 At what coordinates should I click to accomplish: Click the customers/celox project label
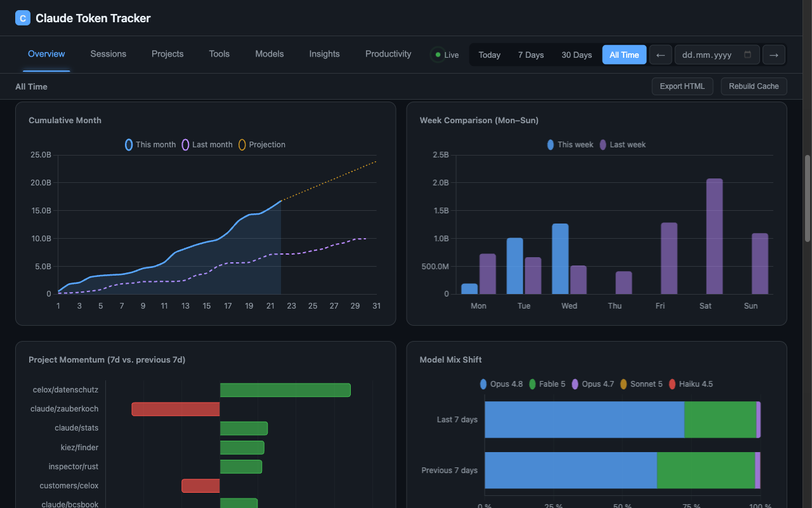(69, 486)
